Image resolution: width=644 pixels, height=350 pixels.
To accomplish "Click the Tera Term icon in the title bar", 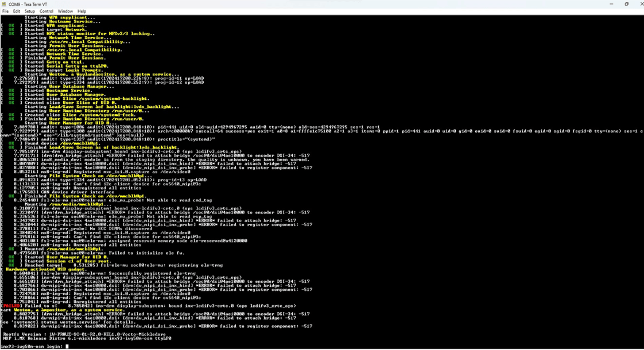I will coord(5,4).
